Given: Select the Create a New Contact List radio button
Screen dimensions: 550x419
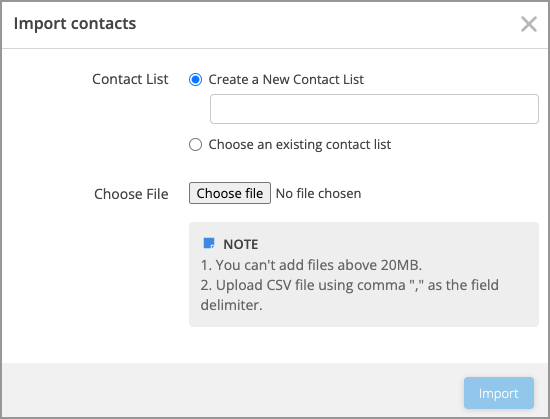Looking at the screenshot, I should [x=195, y=80].
